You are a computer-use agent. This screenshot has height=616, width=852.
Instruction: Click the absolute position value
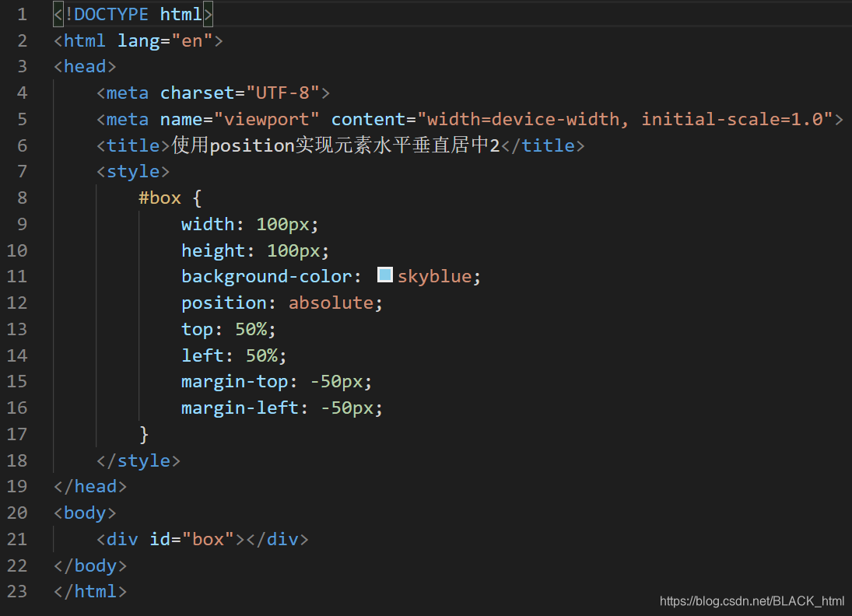tap(331, 303)
